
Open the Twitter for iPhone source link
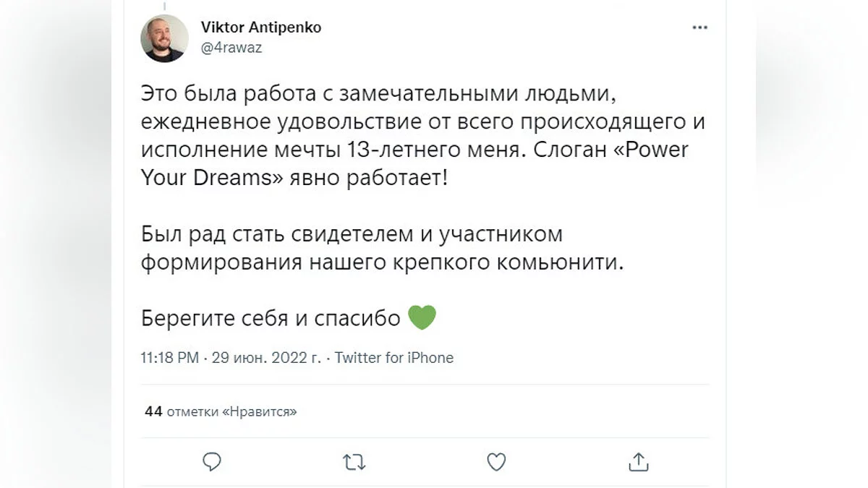point(394,358)
